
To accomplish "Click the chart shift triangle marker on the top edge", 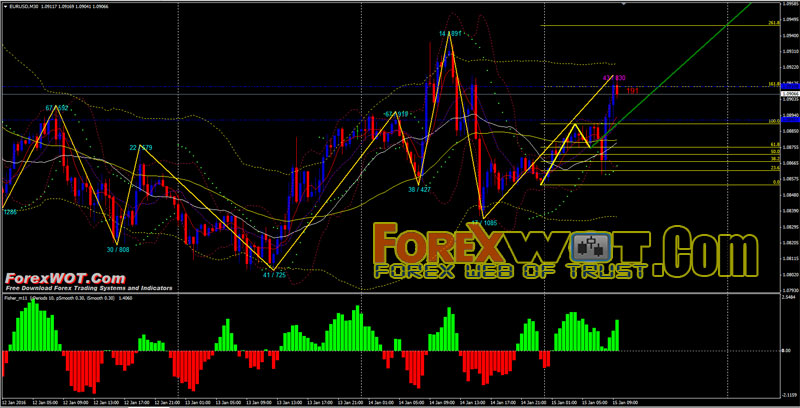I will pos(623,4).
